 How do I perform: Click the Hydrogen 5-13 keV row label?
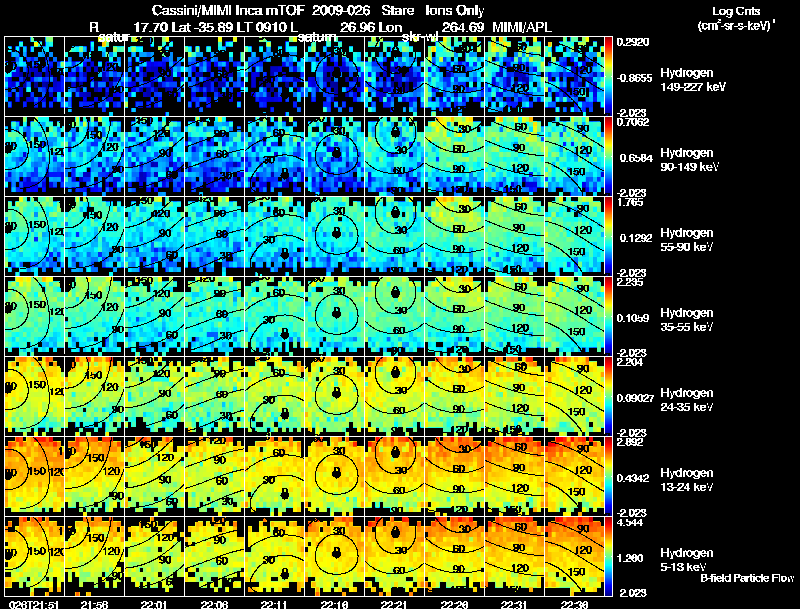pyautogui.click(x=687, y=561)
